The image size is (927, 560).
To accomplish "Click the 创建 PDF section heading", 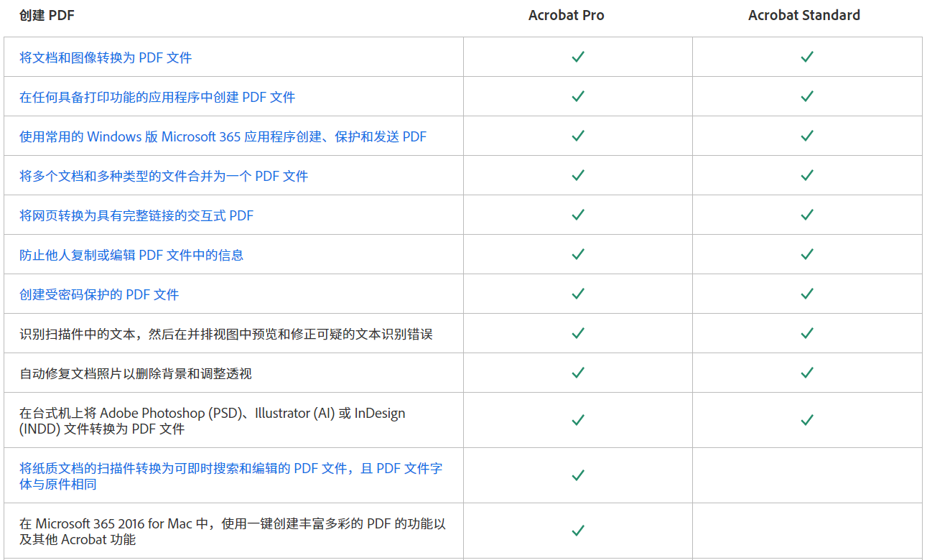I will 47,15.
